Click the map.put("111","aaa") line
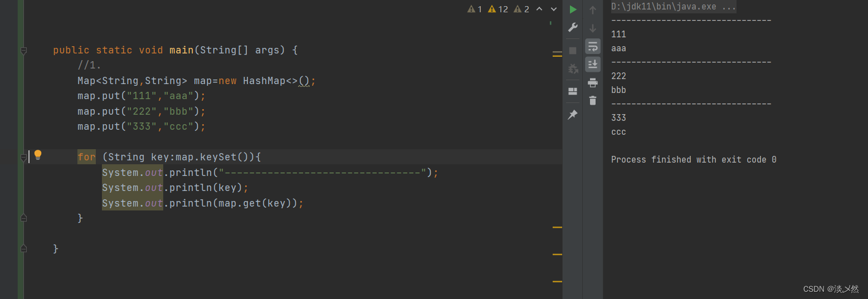The height and width of the screenshot is (299, 868). [x=142, y=96]
